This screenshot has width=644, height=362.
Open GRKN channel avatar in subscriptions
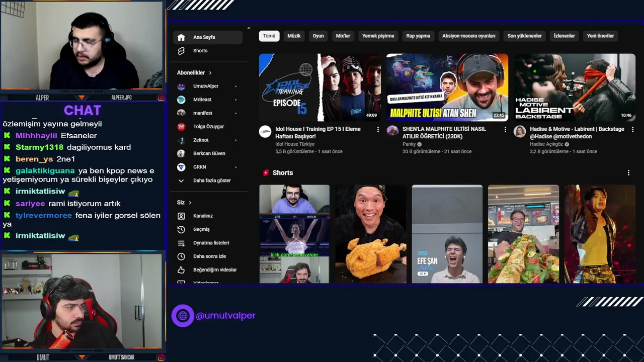click(x=181, y=167)
